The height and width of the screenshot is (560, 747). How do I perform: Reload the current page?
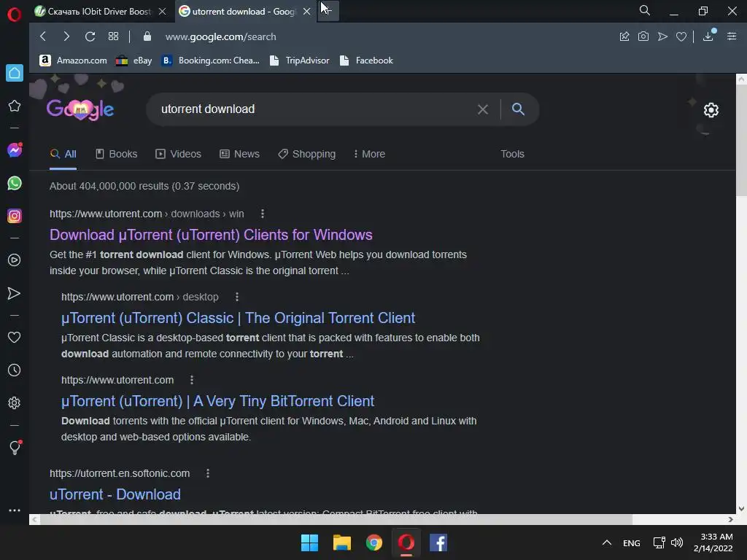(x=90, y=36)
